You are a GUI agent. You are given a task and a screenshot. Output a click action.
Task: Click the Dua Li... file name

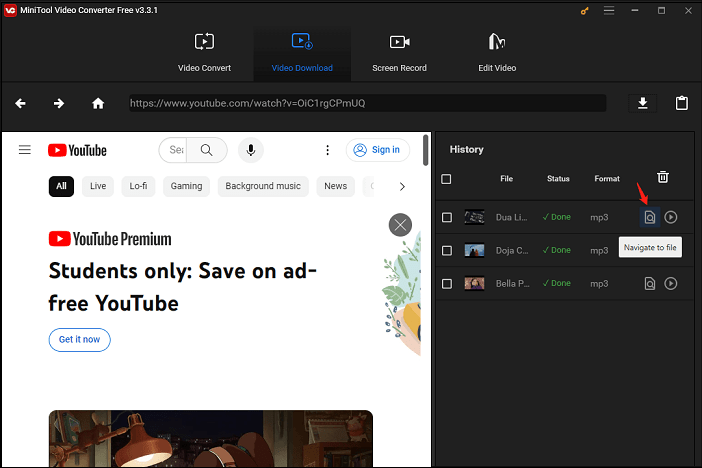(x=511, y=217)
